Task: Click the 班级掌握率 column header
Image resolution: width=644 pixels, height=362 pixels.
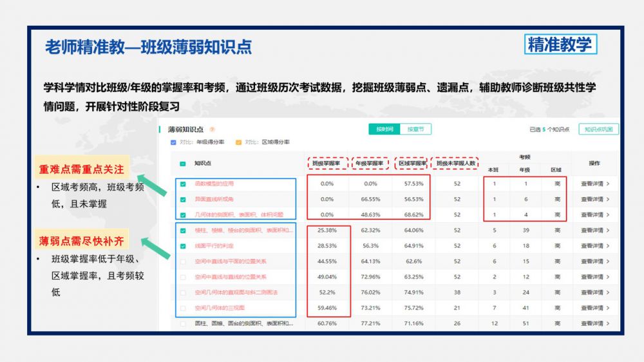Action: (x=327, y=164)
